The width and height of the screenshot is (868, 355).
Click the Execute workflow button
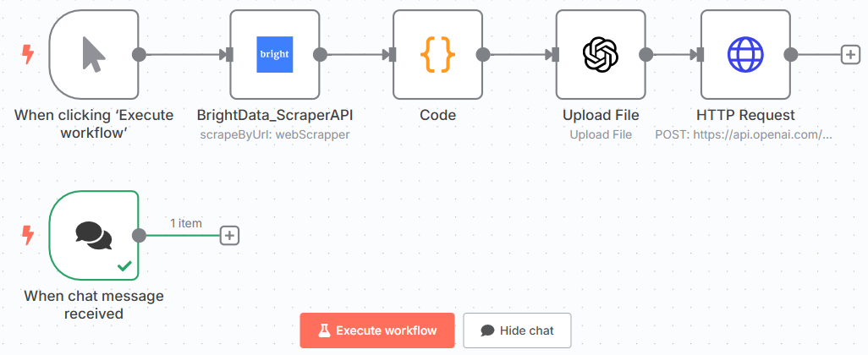click(377, 330)
